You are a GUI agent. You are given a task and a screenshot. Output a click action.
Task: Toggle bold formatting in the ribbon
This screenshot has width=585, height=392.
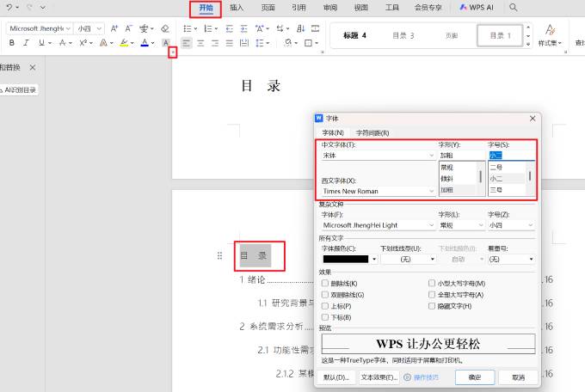pyautogui.click(x=12, y=43)
